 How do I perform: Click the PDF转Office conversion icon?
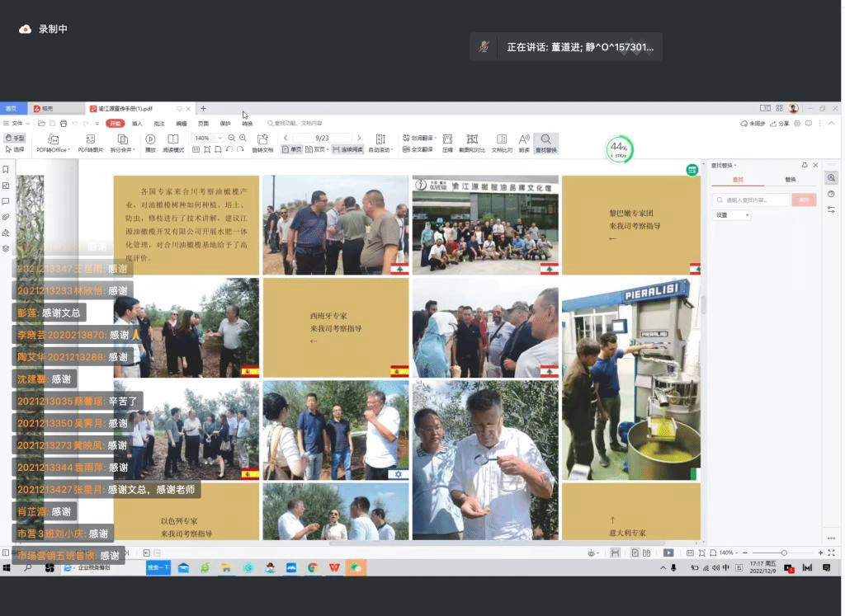[x=53, y=139]
